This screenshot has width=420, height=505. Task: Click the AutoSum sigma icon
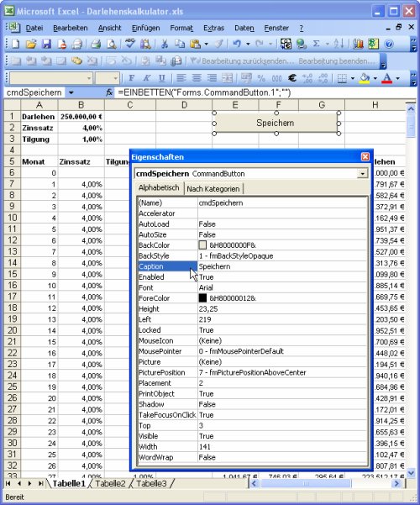[317, 44]
